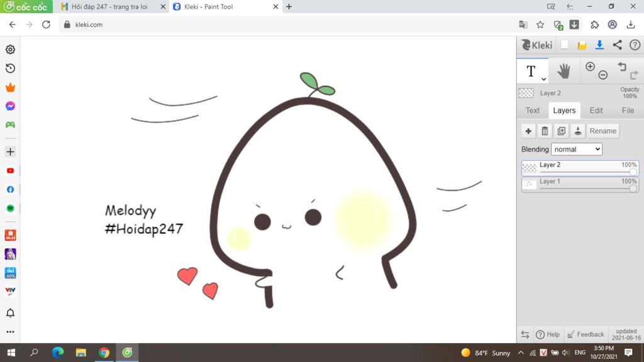Open the browser profile account icon
The width and height of the screenshot is (644, 362).
[613, 25]
